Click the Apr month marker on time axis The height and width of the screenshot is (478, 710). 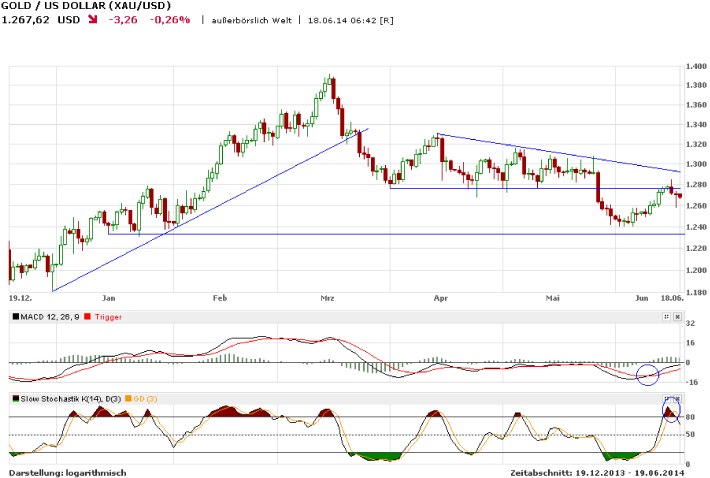(x=441, y=298)
